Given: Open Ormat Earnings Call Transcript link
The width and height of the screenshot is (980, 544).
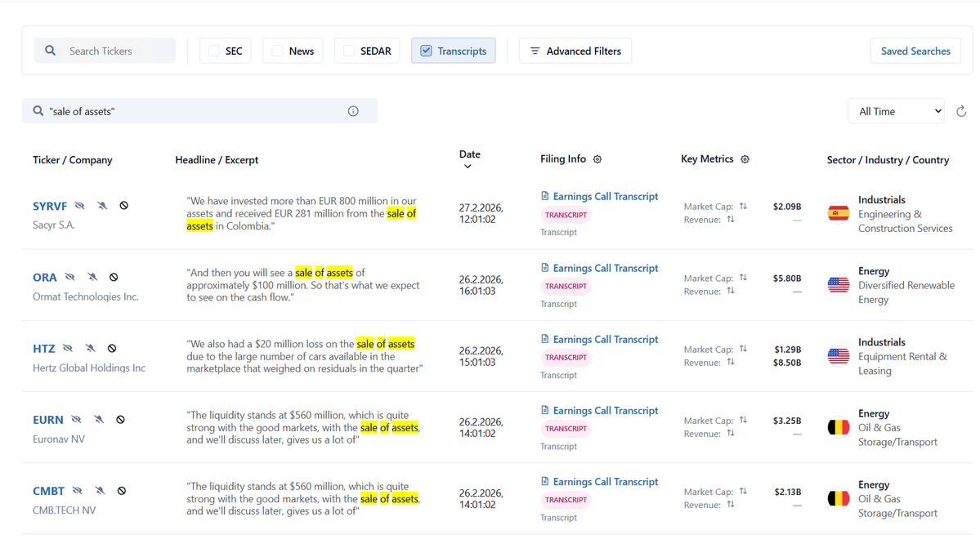Looking at the screenshot, I should tap(605, 268).
